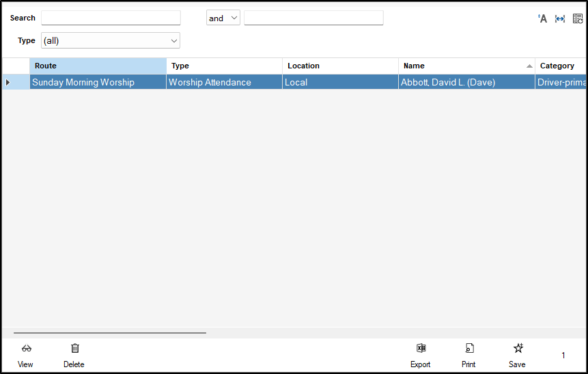
Task: Click the reset grid layout icon
Action: [x=578, y=18]
